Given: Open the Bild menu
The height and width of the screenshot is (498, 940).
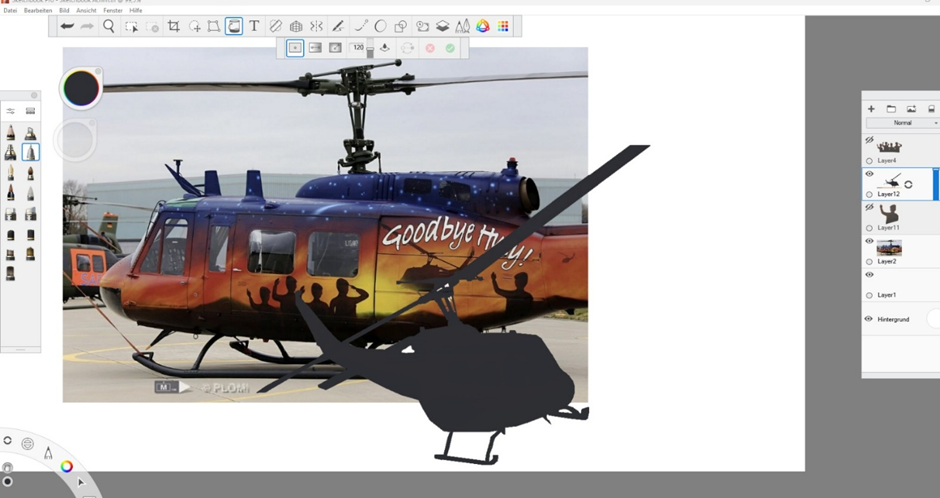Looking at the screenshot, I should [x=64, y=10].
